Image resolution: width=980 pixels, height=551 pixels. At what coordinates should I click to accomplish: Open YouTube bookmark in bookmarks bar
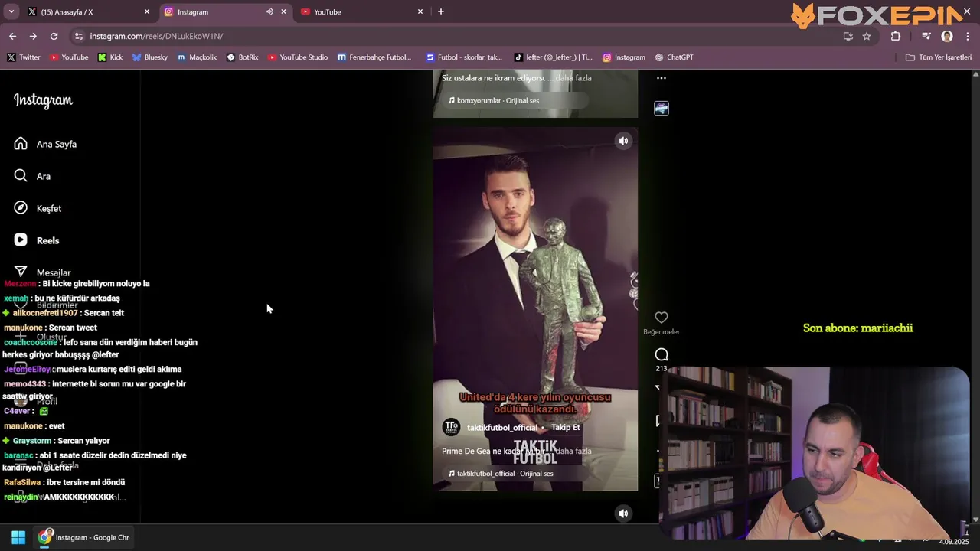click(69, 57)
